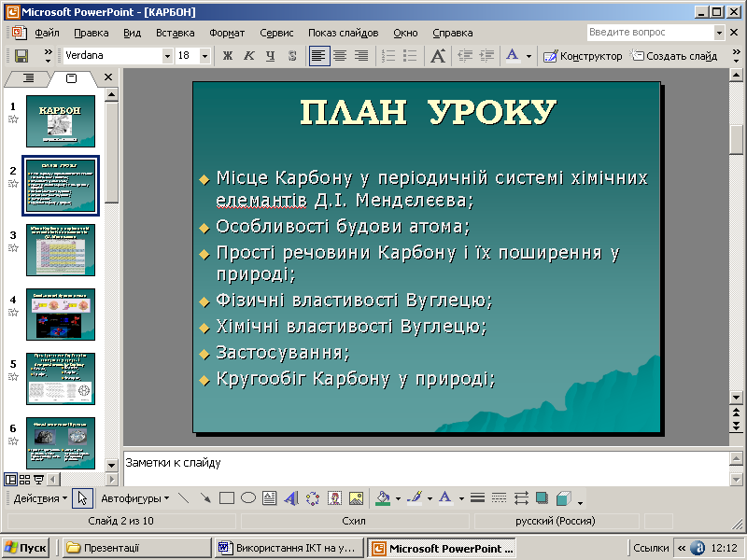Insert diagram or organization chart
747x560 pixels.
313,498
